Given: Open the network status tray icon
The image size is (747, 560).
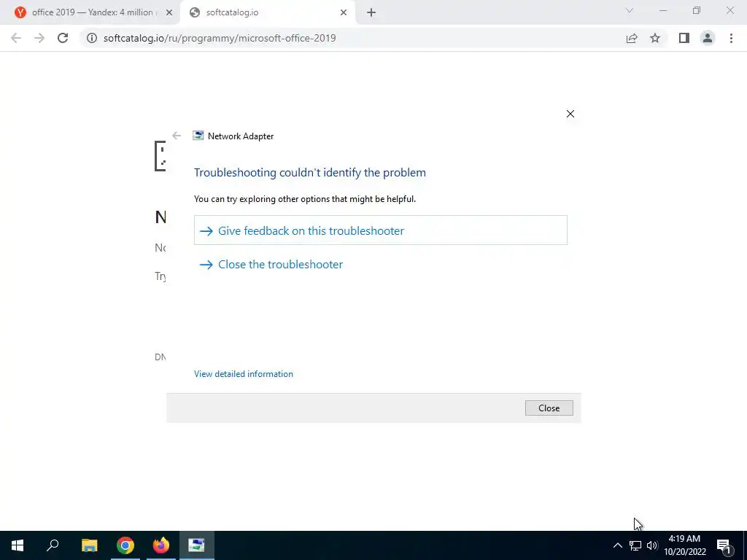Looking at the screenshot, I should point(635,545).
